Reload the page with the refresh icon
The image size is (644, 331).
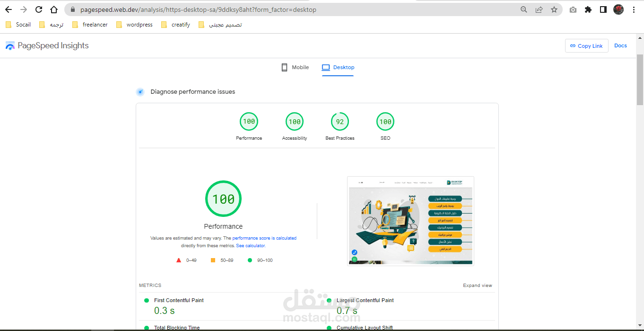point(39,9)
